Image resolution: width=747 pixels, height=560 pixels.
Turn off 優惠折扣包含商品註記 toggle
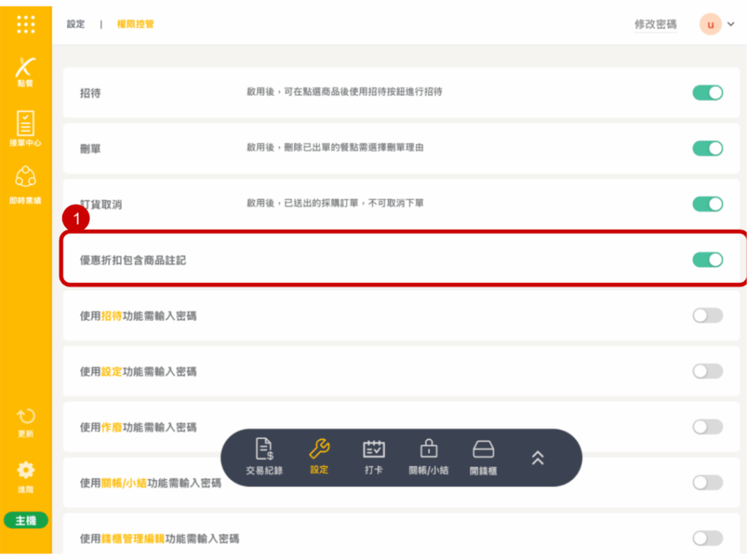tap(707, 260)
